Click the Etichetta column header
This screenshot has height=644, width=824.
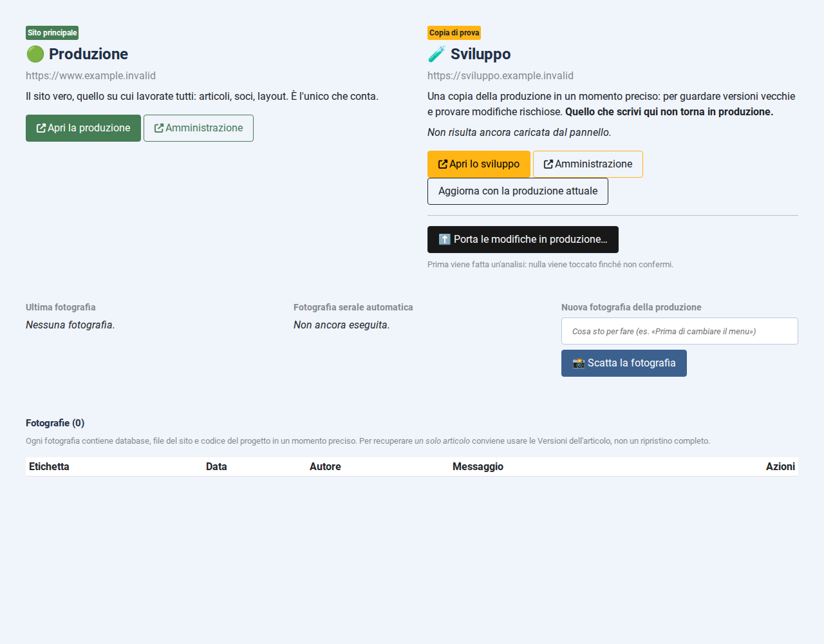(49, 466)
